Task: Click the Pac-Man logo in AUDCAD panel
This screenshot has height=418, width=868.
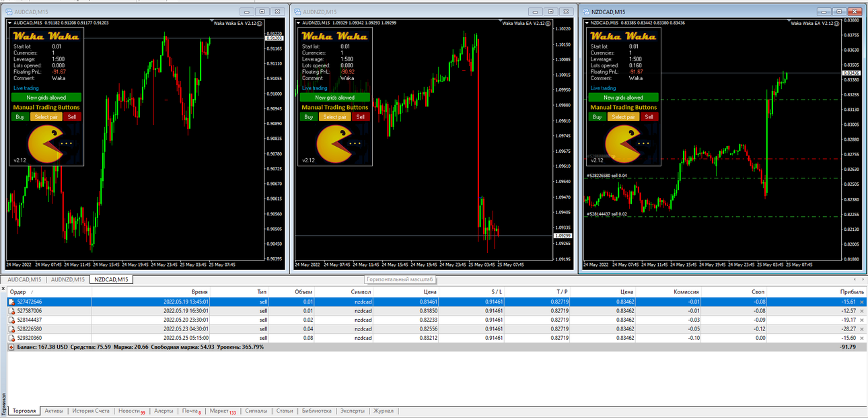Action: [x=46, y=143]
